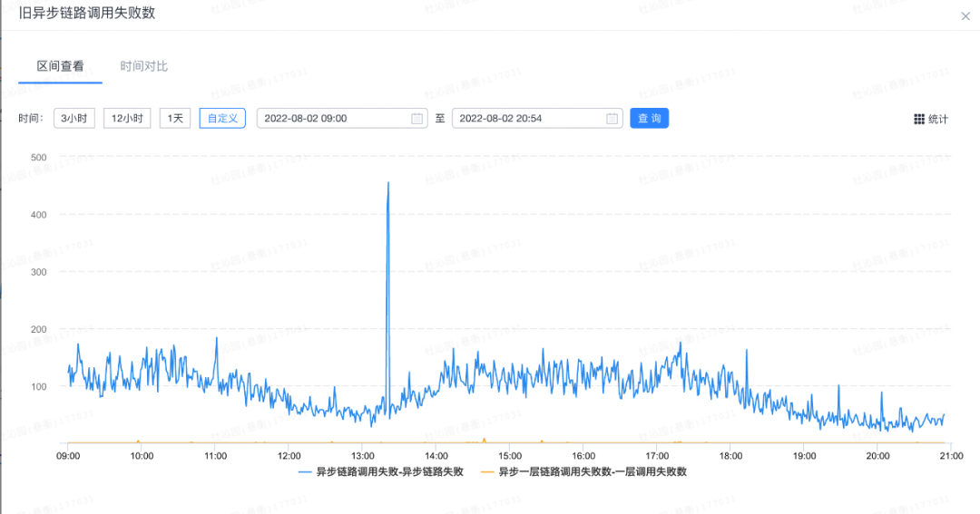Open the 统计 statistics view
The width and height of the screenshot is (980, 514).
[x=937, y=119]
